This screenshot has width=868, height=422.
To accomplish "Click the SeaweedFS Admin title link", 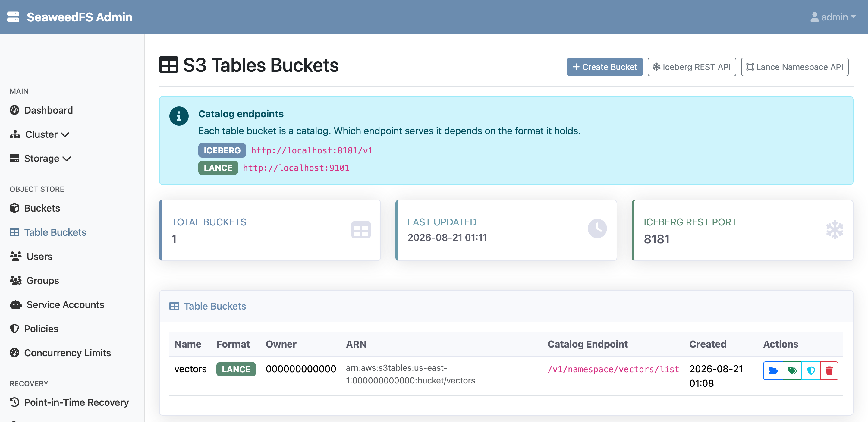I will 80,17.
